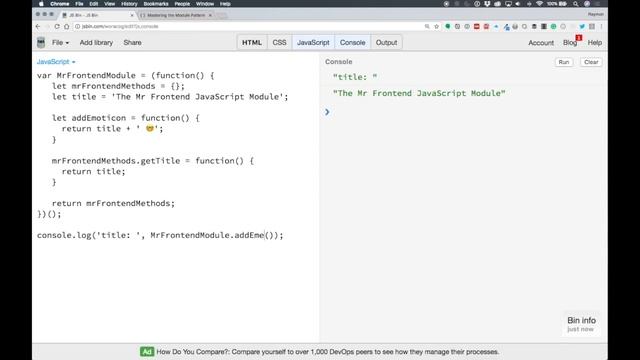Switch to the JS Bin tab
640x360 pixels.
(x=97, y=15)
